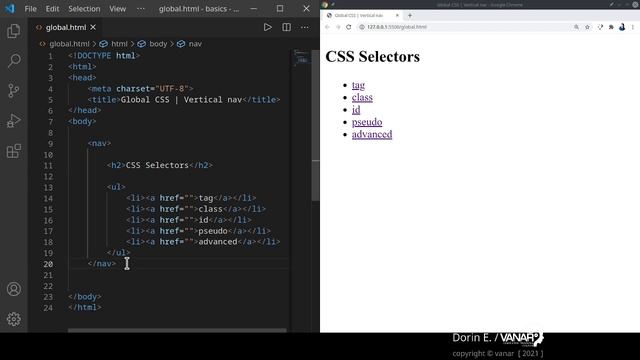Viewport: 640px width, 360px height.
Task: Minimize the VS Code window
Action: pos(253,9)
